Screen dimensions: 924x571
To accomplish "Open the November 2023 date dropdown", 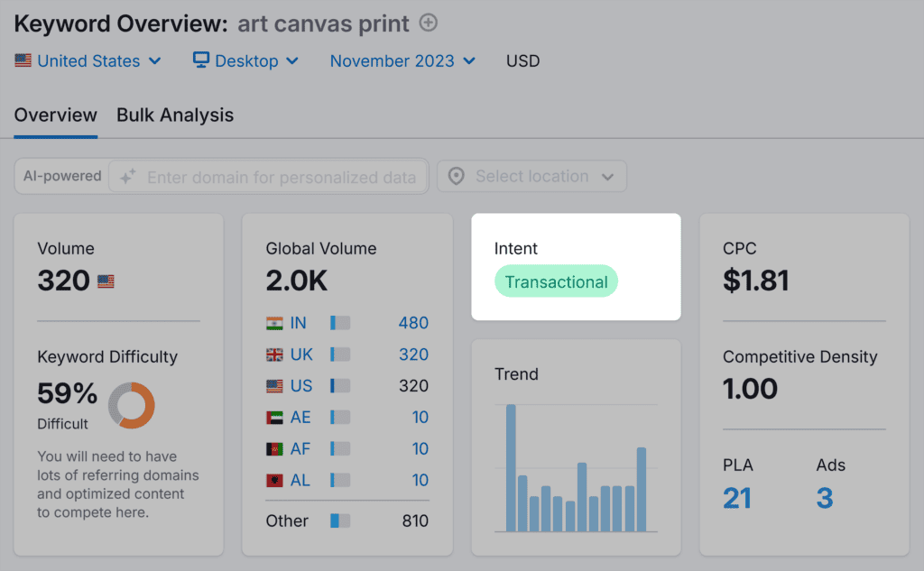I will (401, 60).
